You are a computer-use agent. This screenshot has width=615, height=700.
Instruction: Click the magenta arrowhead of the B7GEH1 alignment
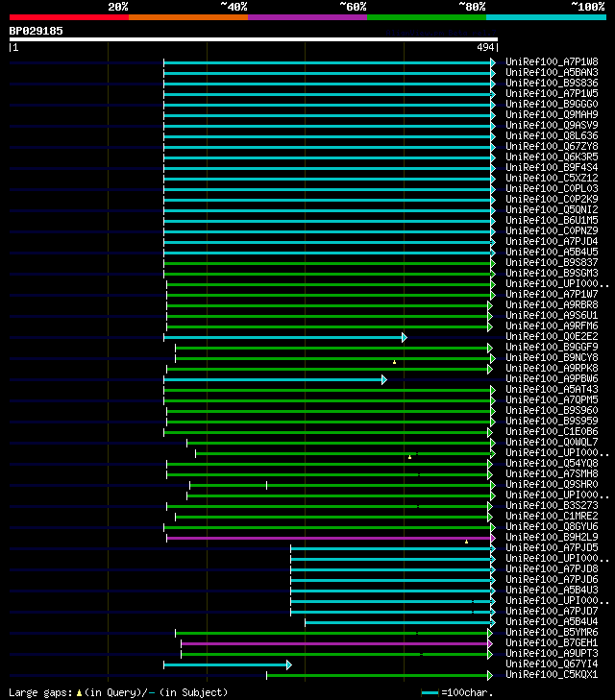tap(490, 643)
